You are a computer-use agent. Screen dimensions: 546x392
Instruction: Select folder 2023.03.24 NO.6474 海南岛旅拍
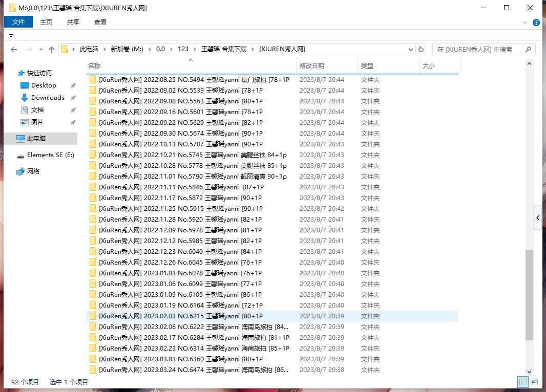[x=272, y=370]
